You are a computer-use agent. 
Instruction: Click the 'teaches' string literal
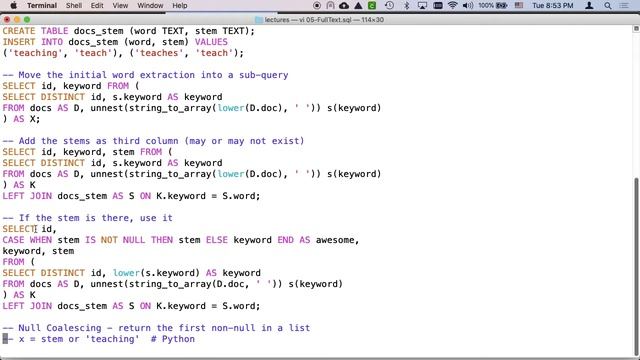coord(159,53)
